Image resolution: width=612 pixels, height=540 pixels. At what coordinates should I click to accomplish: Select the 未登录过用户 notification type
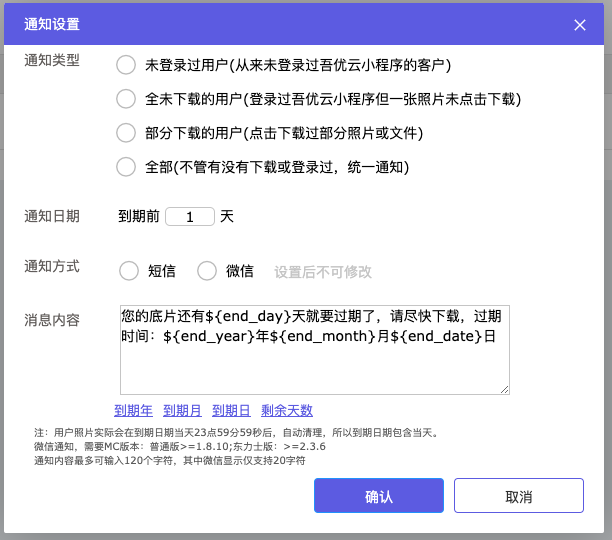(126, 66)
